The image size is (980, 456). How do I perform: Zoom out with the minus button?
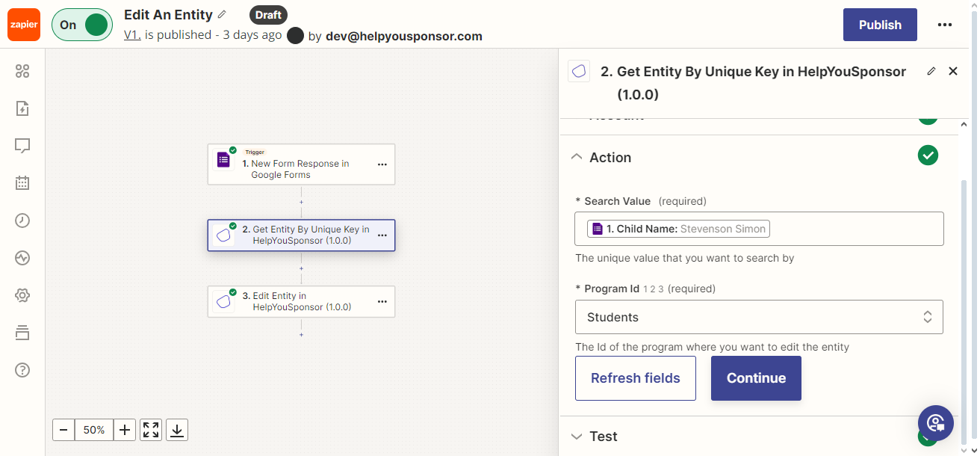coord(63,430)
